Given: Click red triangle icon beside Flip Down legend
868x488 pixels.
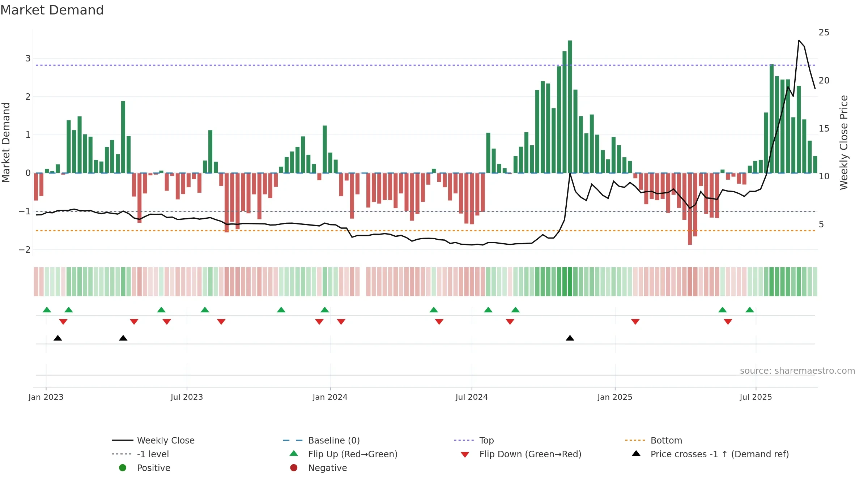Looking at the screenshot, I should pyautogui.click(x=465, y=455).
